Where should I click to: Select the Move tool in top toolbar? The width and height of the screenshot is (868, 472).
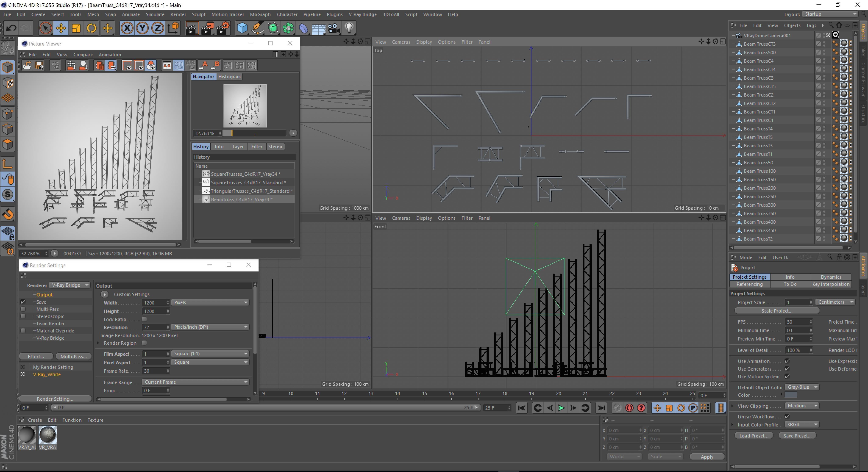pos(61,28)
